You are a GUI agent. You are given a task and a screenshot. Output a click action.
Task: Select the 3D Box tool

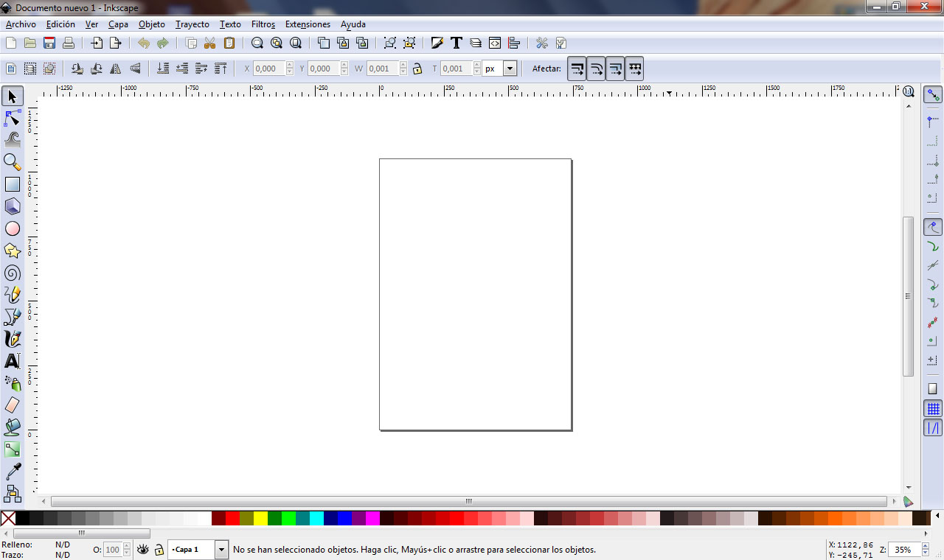tap(13, 206)
